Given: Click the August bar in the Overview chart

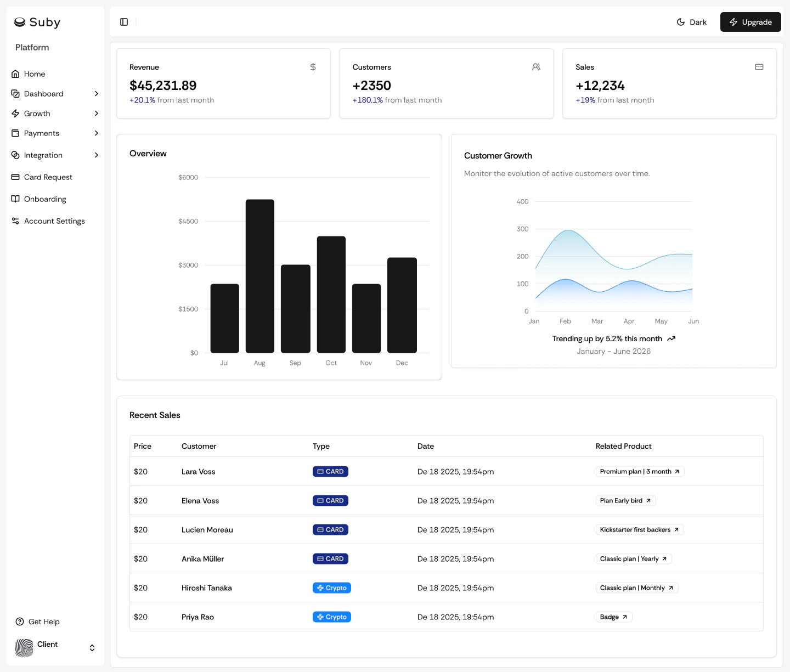Looking at the screenshot, I should 259,274.
